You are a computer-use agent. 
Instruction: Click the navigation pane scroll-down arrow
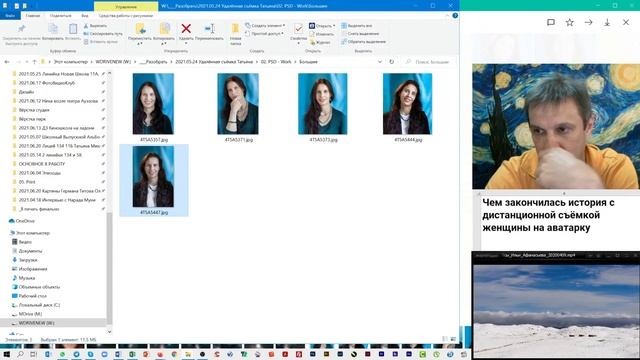pyautogui.click(x=109, y=331)
